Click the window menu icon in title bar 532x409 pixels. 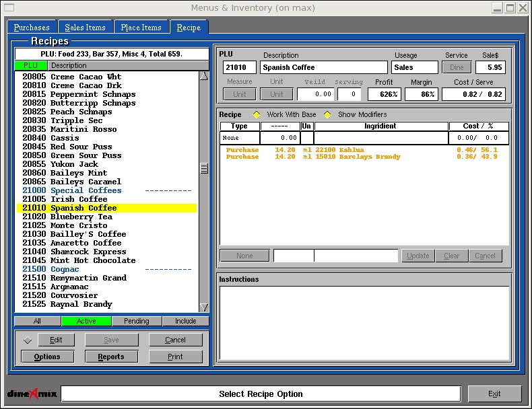[x=9, y=7]
